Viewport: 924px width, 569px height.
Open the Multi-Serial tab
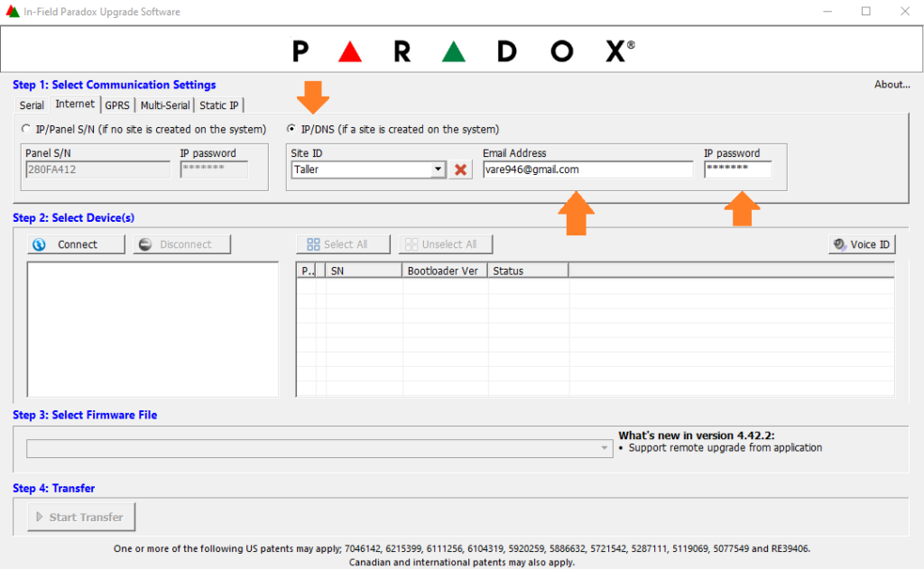(165, 106)
